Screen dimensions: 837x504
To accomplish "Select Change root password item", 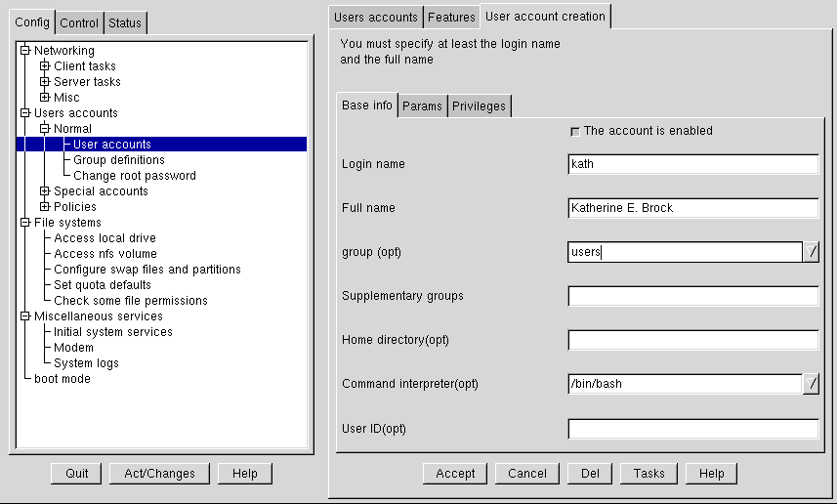I will [135, 176].
